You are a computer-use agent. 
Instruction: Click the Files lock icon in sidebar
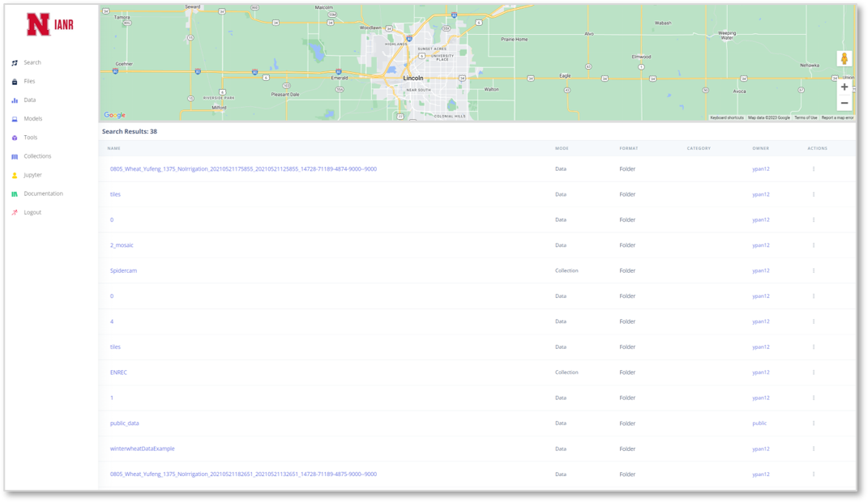(15, 82)
